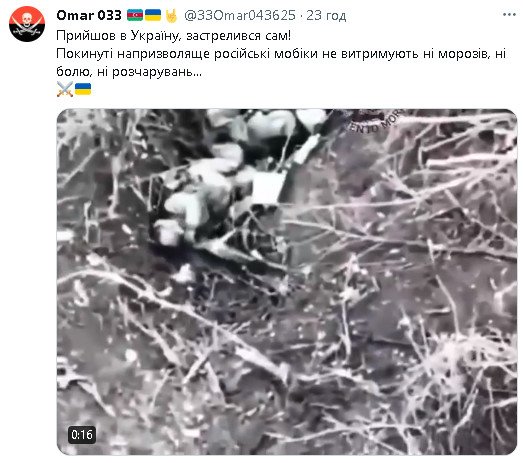This screenshot has width=523, height=463.
Task: Click crossed swords emoji below tweet text
Action: coord(65,89)
